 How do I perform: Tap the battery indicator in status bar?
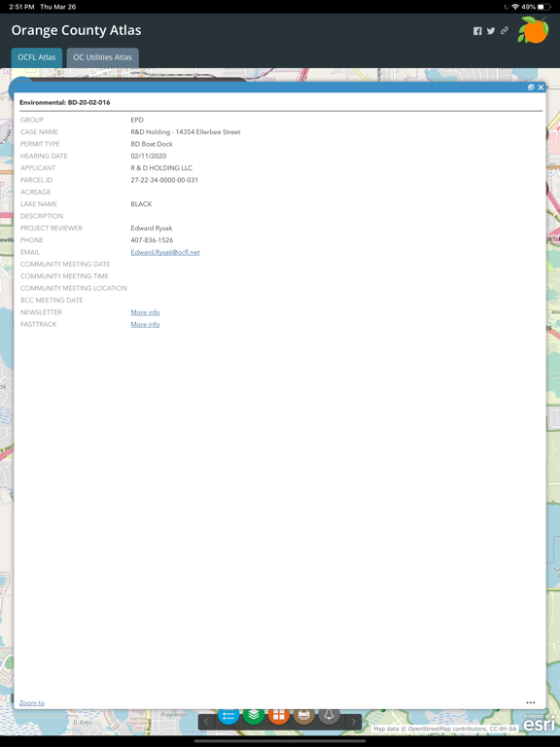tap(544, 7)
